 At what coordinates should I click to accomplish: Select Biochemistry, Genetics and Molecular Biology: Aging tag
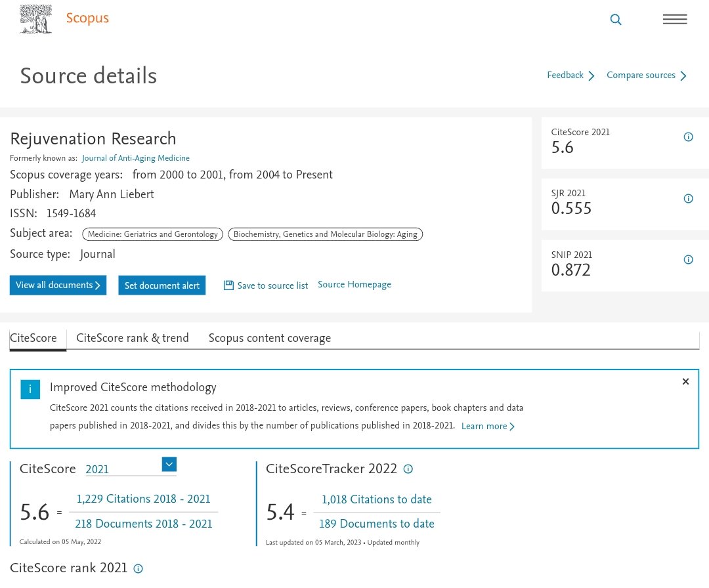pyautogui.click(x=325, y=234)
